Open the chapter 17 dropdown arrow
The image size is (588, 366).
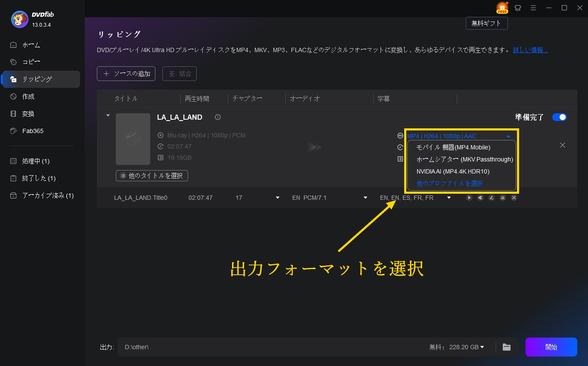(277, 198)
